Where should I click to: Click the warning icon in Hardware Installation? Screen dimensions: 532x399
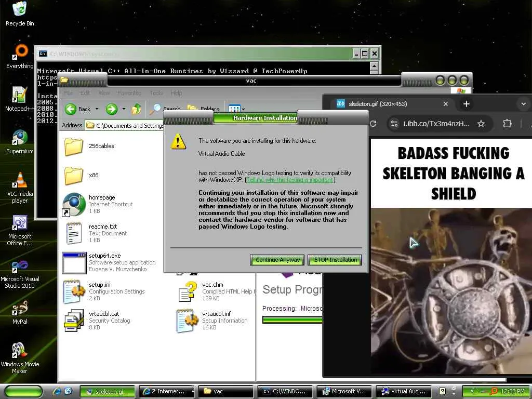point(179,141)
